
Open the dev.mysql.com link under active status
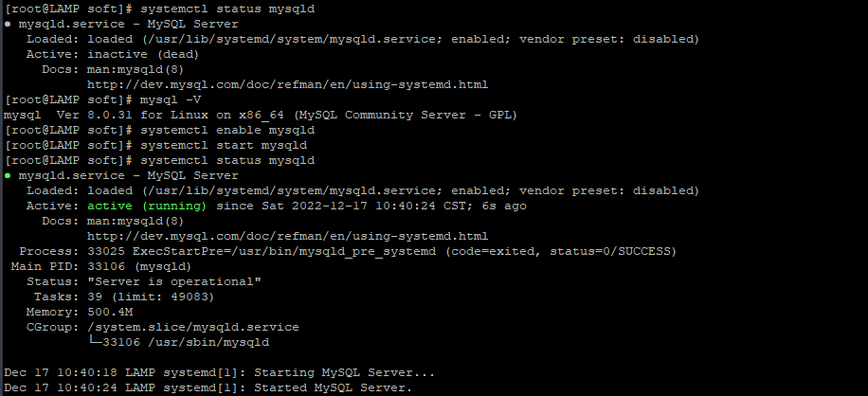click(287, 236)
